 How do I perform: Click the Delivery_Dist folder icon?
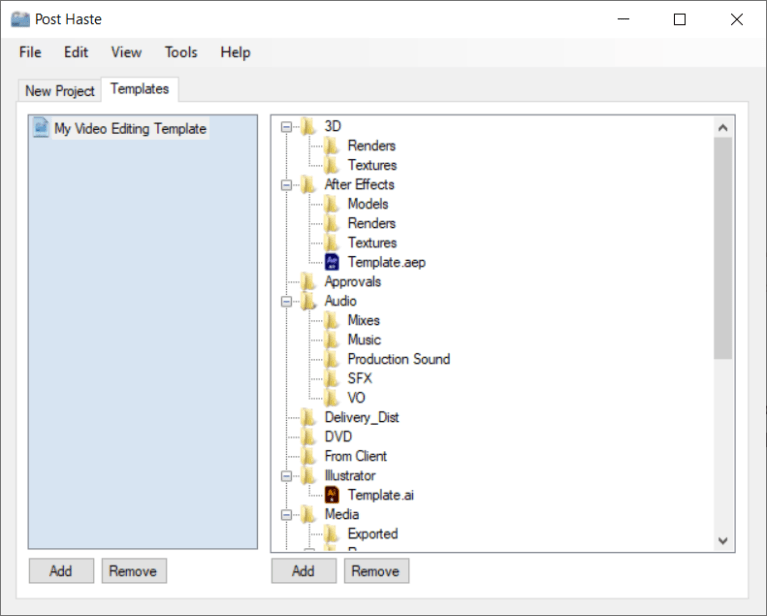[310, 417]
